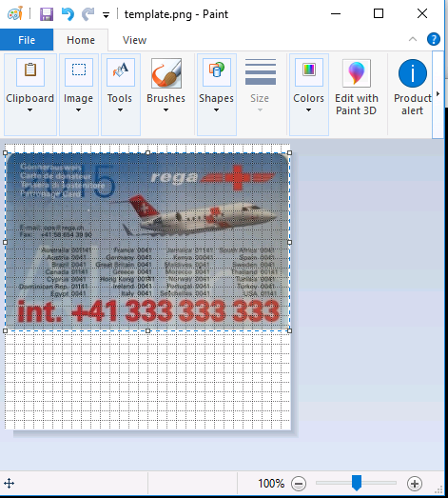The width and height of the screenshot is (448, 498).
Task: Switch to the Home tab
Action: tap(81, 40)
